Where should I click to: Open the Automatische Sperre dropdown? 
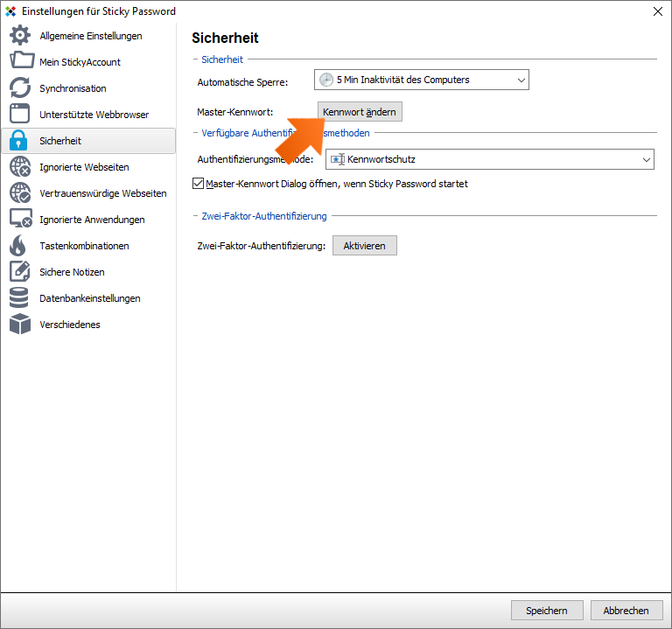click(421, 80)
